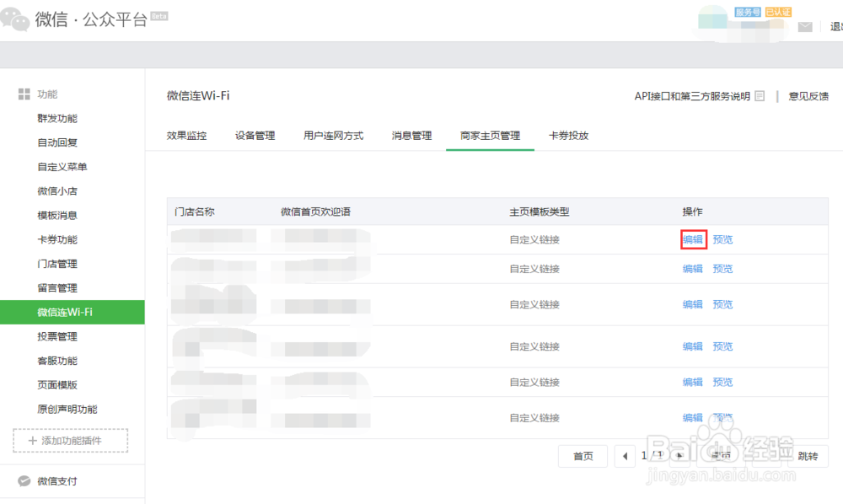Go to previous page arrow
843x504 pixels.
pyautogui.click(x=625, y=456)
